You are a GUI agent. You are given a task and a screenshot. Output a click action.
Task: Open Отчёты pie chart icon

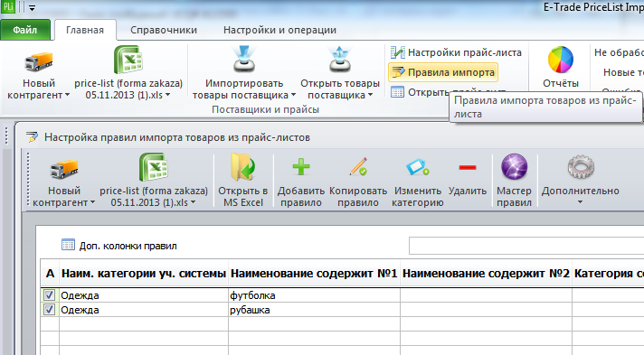pos(560,60)
